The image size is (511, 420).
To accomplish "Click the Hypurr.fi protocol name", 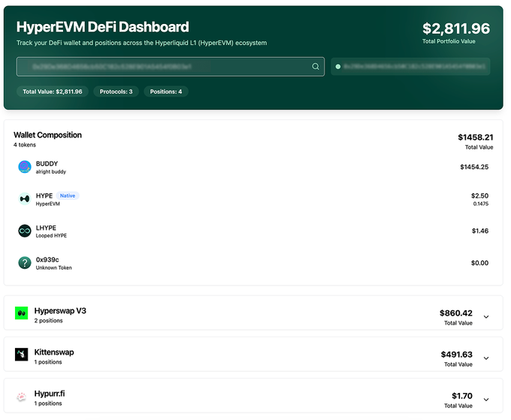I will pyautogui.click(x=50, y=394).
